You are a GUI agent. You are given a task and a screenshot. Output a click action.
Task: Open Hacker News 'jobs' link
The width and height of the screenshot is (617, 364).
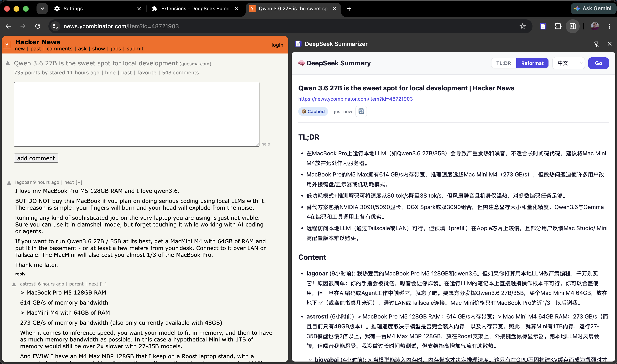coord(116,49)
